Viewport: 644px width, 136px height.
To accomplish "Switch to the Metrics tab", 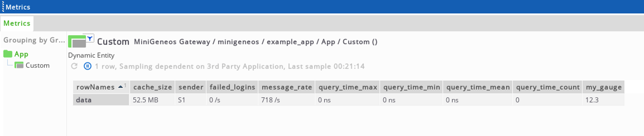I will click(x=17, y=23).
